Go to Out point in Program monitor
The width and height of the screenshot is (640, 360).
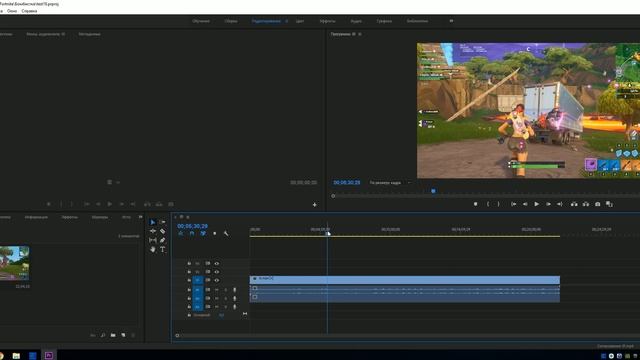coord(560,204)
